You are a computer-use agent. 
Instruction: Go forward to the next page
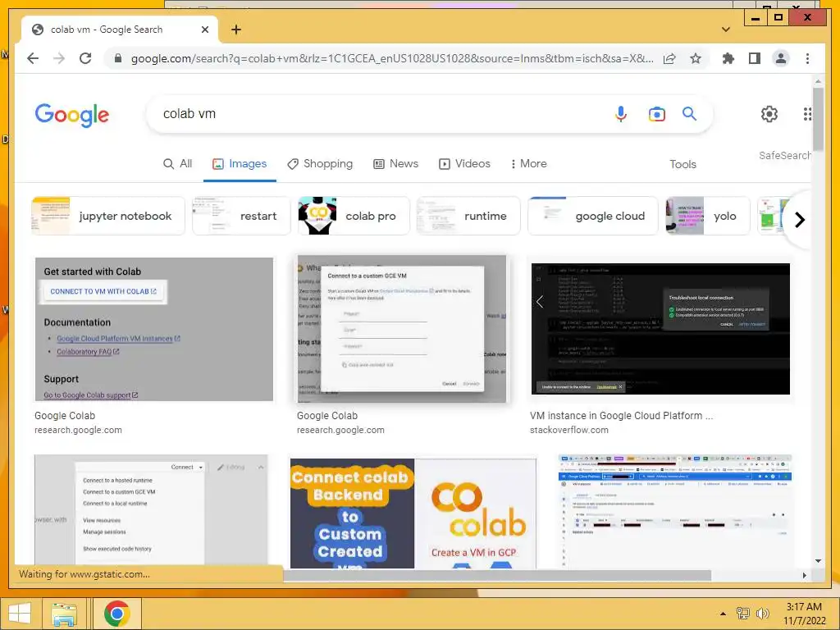59,58
